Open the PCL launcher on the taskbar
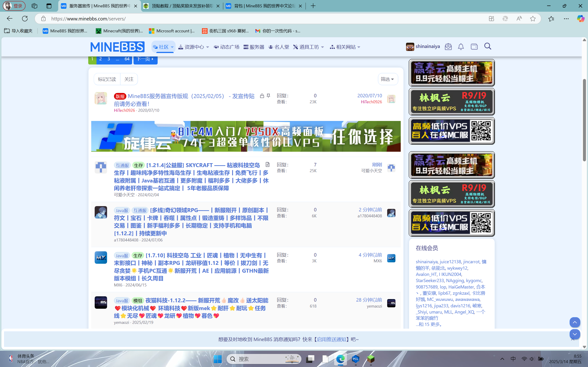This screenshot has height=367, width=588. click(x=355, y=359)
